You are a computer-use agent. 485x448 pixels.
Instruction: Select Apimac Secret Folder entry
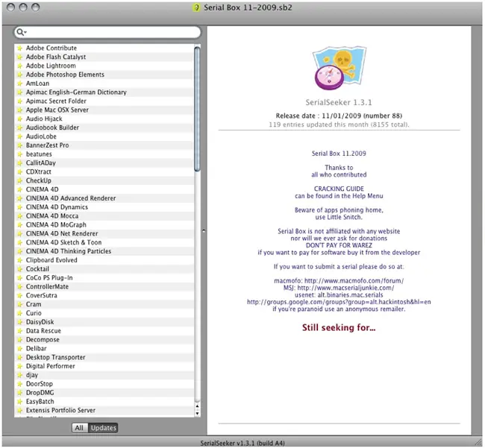point(104,101)
